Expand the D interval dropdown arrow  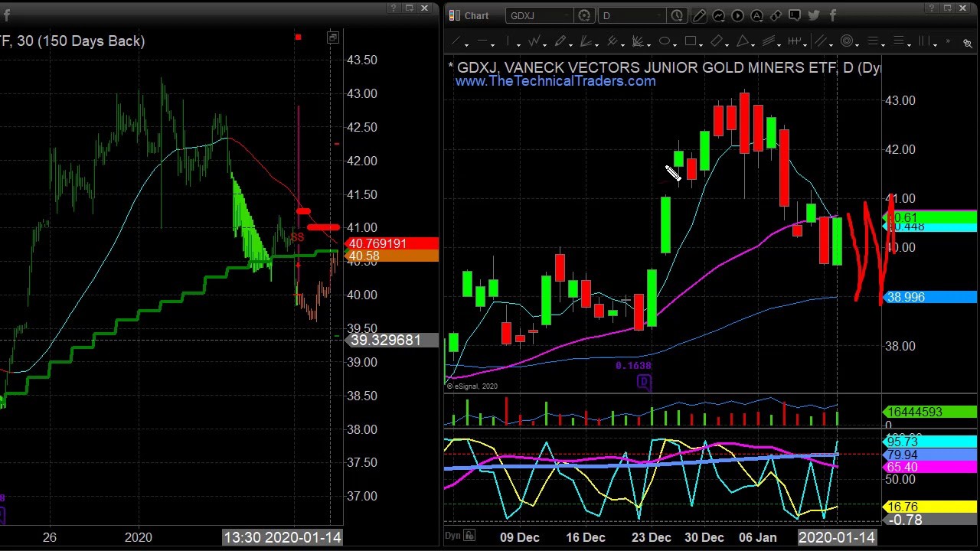coord(660,15)
